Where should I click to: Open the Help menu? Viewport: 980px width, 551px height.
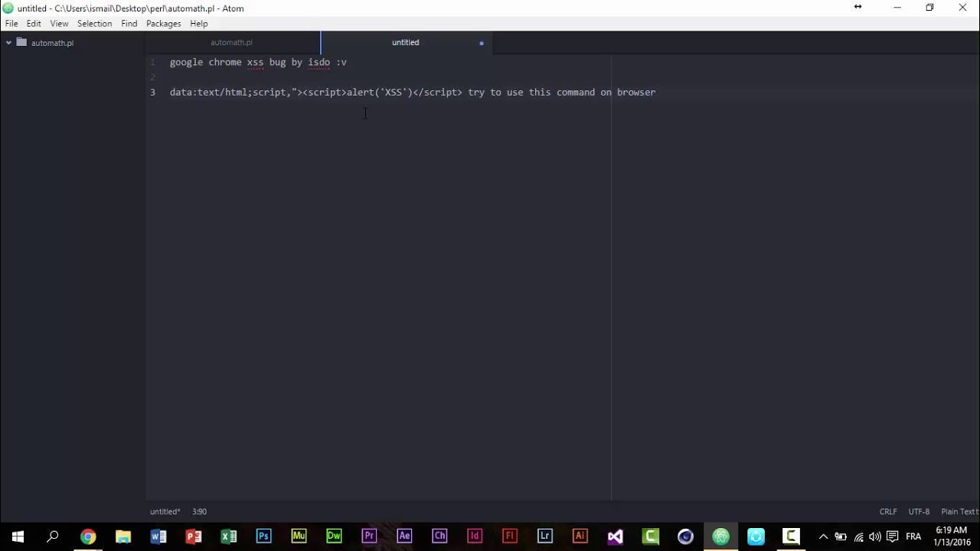click(198, 24)
